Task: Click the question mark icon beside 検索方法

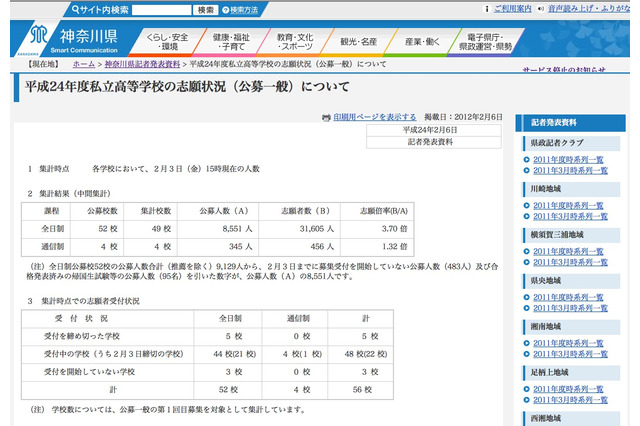Action: (225, 10)
